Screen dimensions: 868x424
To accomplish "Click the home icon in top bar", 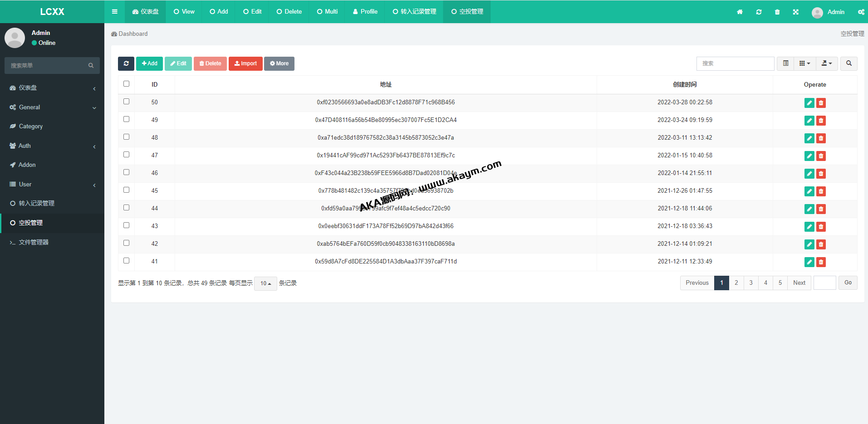I will tap(740, 12).
